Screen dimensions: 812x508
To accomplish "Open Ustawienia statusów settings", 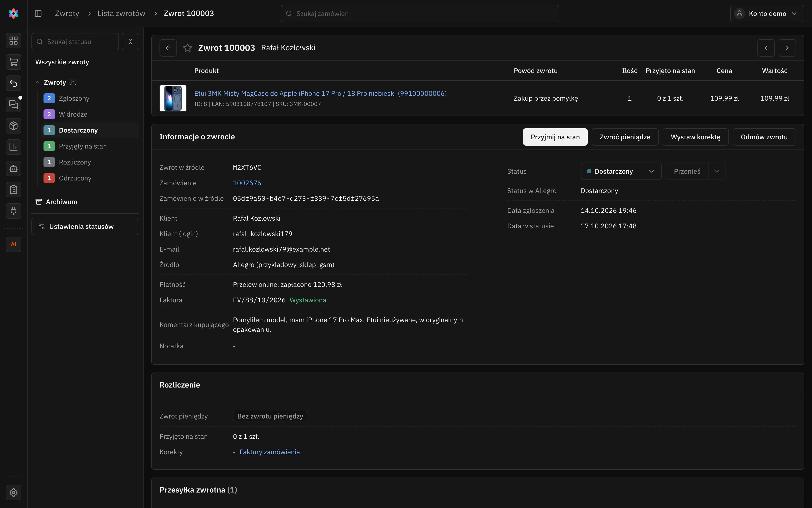I will [x=85, y=226].
